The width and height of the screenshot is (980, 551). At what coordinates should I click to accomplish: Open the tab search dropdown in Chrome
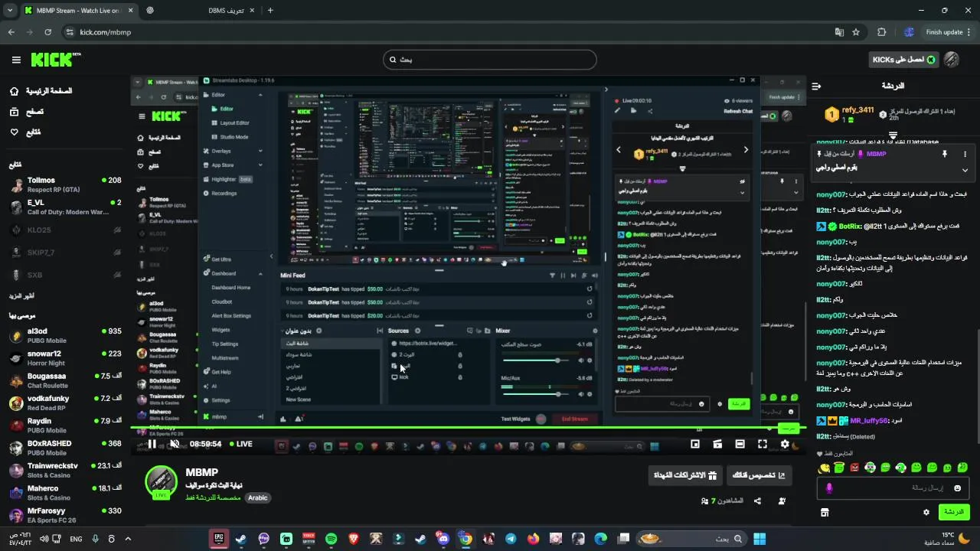11,10
